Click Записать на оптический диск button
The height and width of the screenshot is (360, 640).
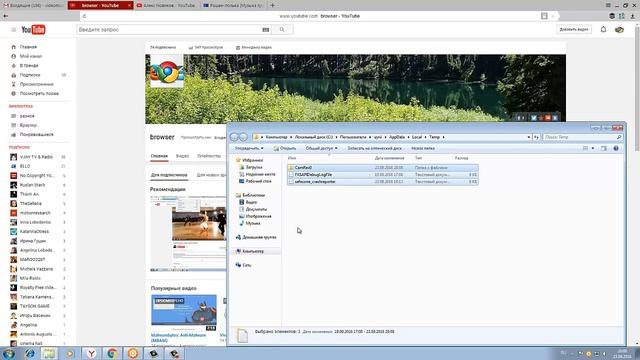pos(374,148)
